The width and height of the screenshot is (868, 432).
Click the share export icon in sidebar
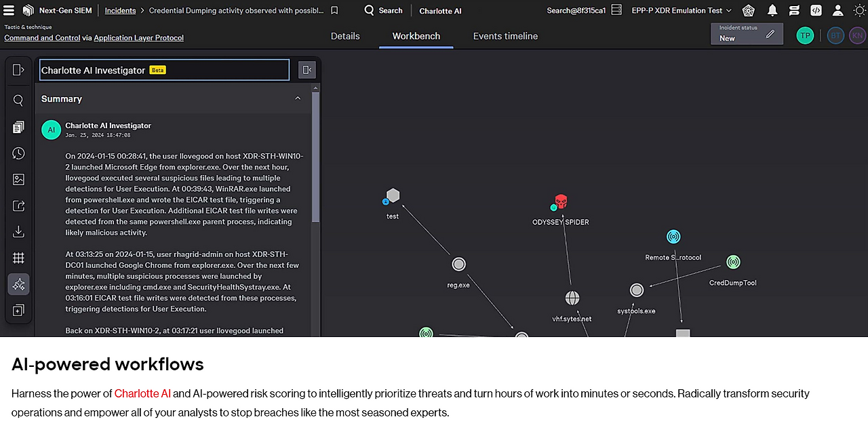click(x=18, y=205)
